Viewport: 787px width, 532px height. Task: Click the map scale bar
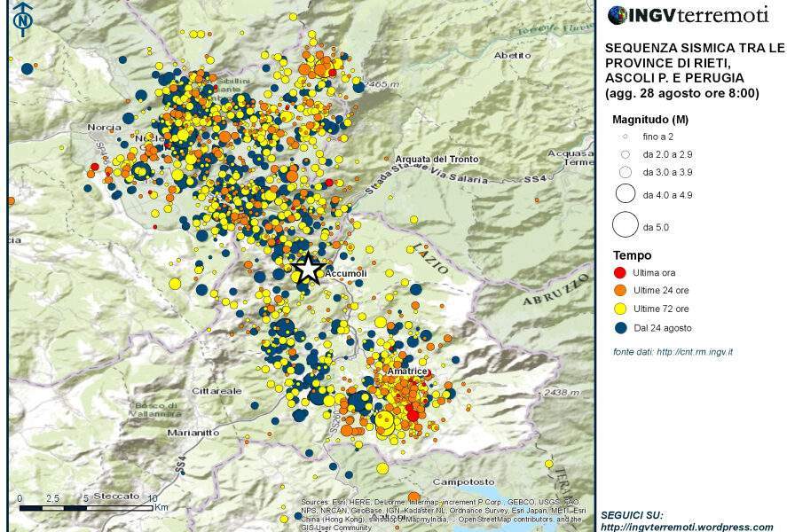point(86,508)
